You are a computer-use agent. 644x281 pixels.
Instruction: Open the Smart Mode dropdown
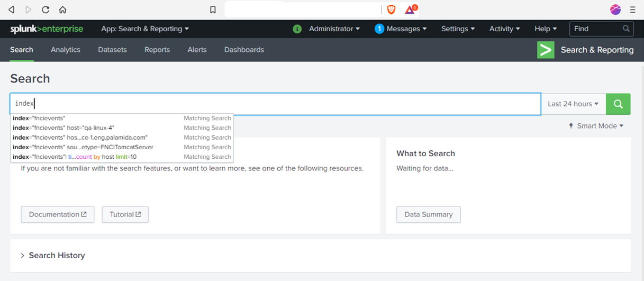tap(596, 126)
